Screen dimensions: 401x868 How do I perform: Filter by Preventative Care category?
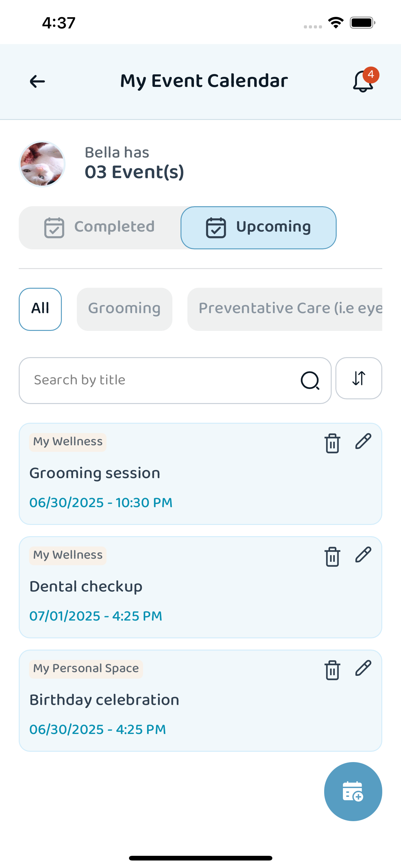[x=285, y=309]
